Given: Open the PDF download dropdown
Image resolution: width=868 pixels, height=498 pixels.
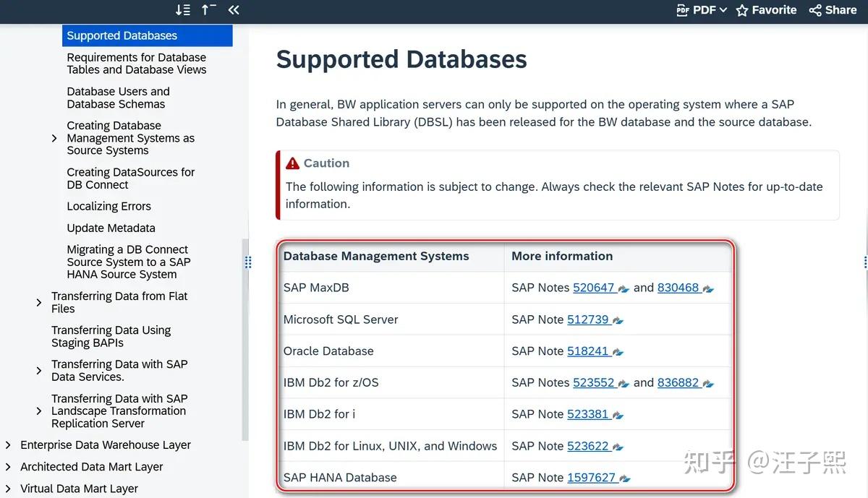Looking at the screenshot, I should pyautogui.click(x=702, y=10).
